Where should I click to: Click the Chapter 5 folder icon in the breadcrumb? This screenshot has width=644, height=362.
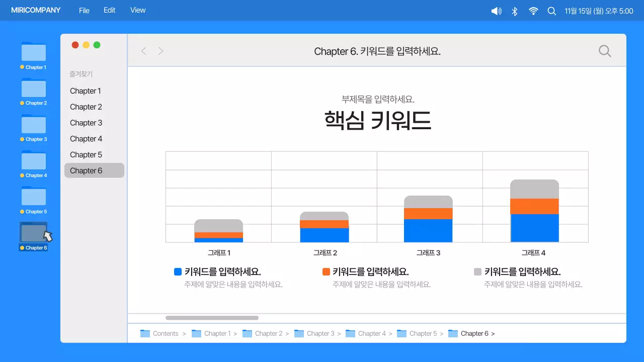click(x=401, y=333)
